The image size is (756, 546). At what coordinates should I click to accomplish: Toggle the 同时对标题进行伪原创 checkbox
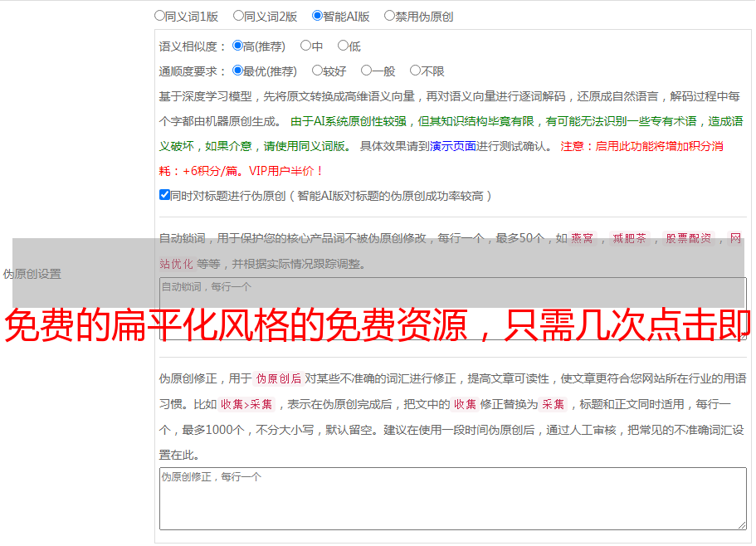pos(164,196)
